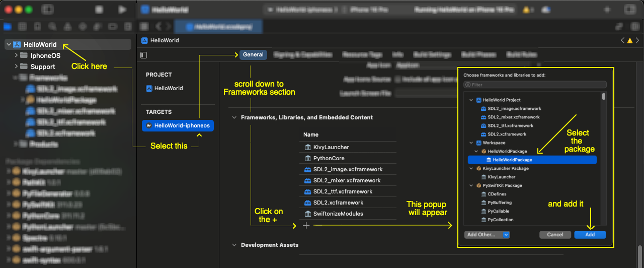Screen dimensions: 644x268
Task: Switch to the Build Phases tab
Action: (478, 54)
